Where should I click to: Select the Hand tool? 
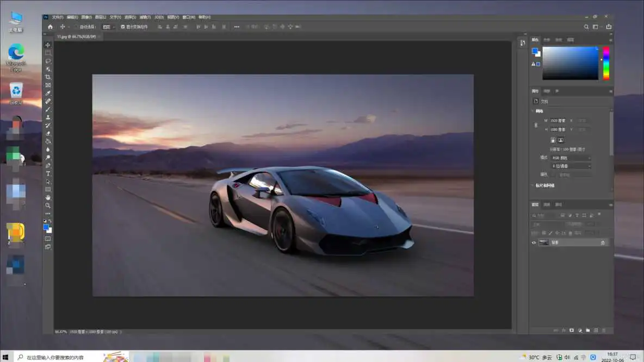[x=48, y=197]
